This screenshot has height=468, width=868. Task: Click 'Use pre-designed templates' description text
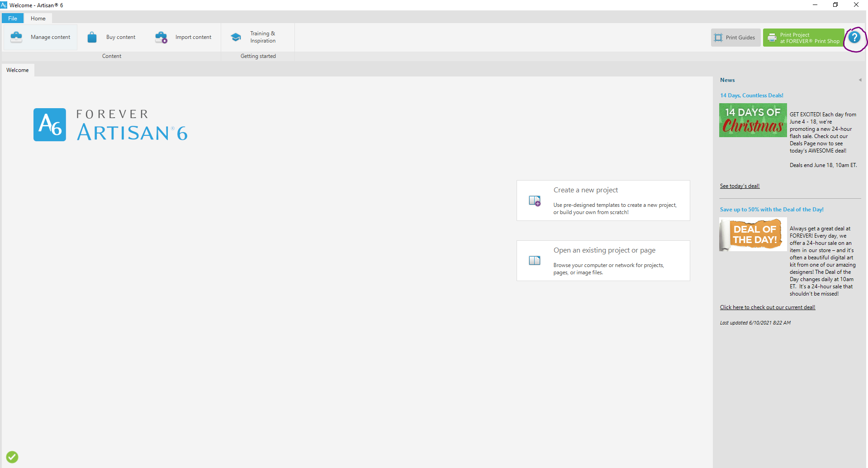click(615, 209)
